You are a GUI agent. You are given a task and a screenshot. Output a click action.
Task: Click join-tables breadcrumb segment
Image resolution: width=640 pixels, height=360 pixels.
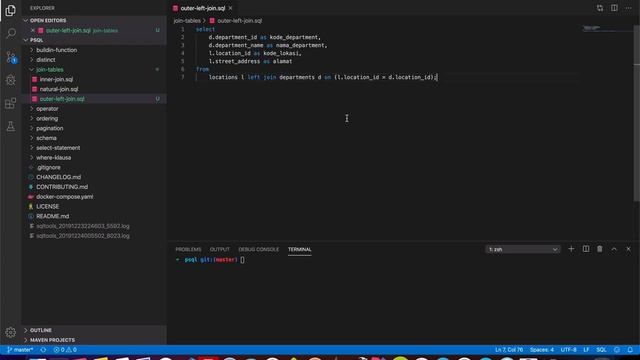pyautogui.click(x=187, y=21)
